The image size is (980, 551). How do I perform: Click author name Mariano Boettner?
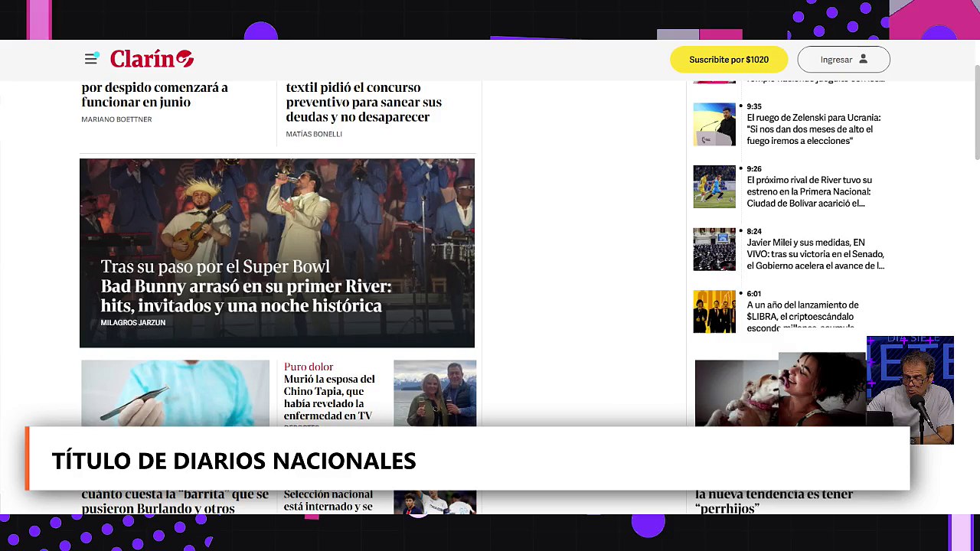point(116,119)
